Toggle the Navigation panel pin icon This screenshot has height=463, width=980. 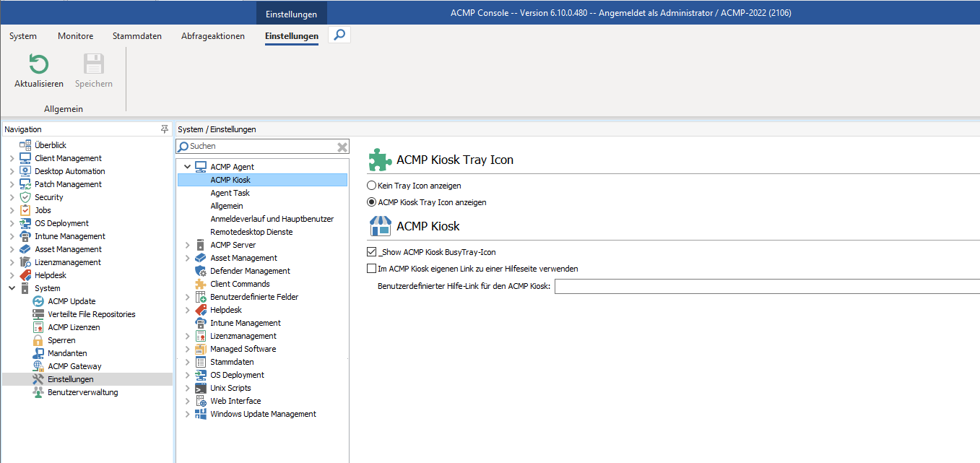pyautogui.click(x=165, y=129)
